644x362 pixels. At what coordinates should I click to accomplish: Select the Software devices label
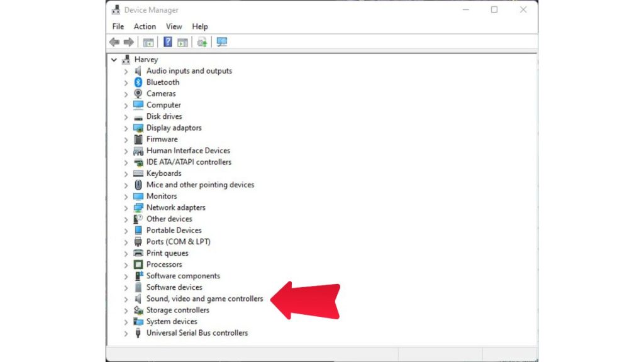(174, 287)
